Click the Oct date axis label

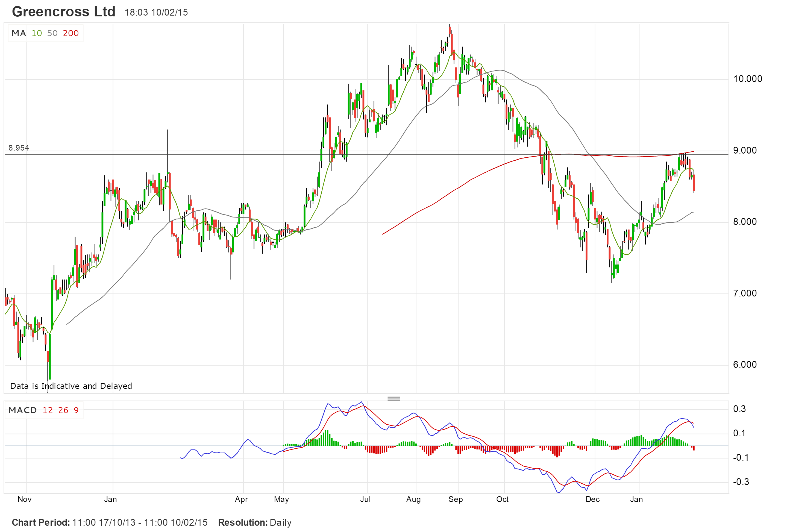502,499
